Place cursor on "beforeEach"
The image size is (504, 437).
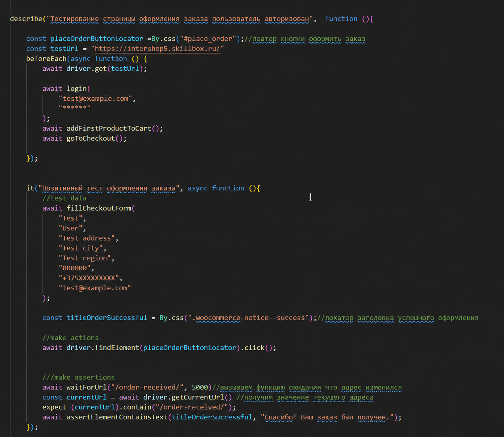[46, 59]
